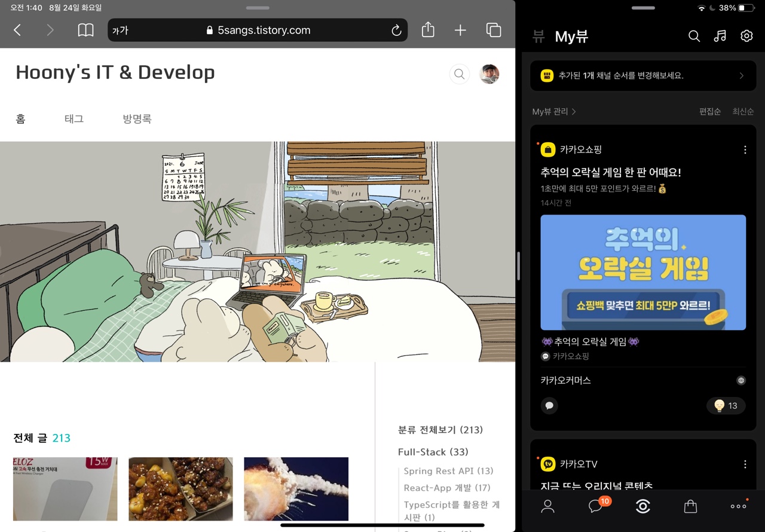Open KakaoTalk friends tab

click(547, 507)
